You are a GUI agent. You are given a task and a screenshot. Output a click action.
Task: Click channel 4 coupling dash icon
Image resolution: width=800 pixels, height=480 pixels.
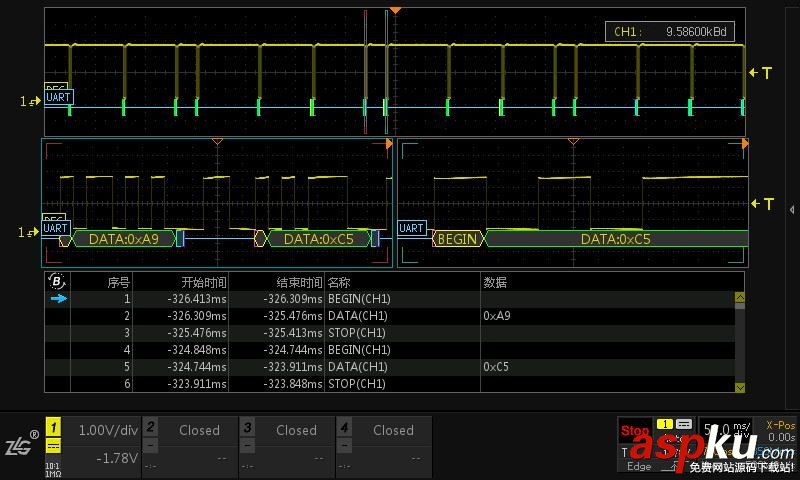point(344,446)
